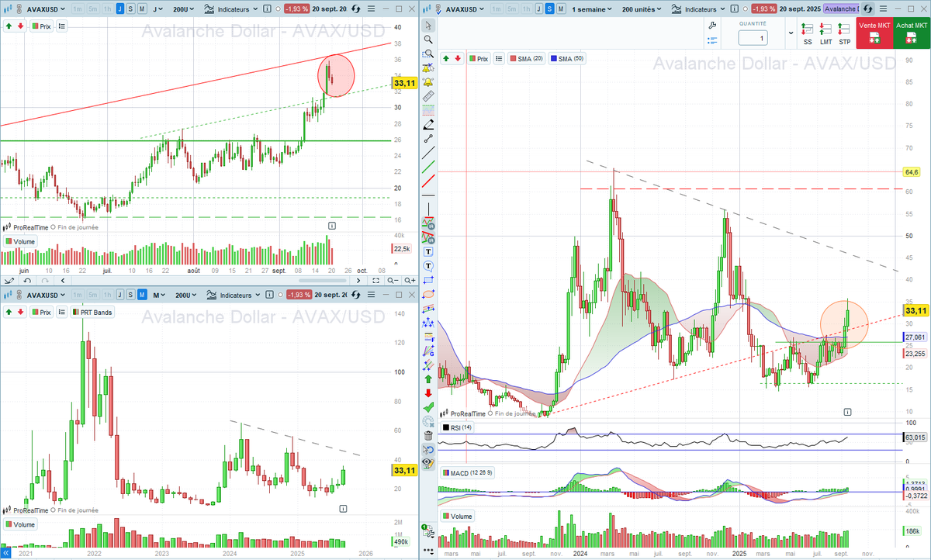This screenshot has height=560, width=931.
Task: Click the 33,11 price tag in weekly chart
Action: pos(916,310)
